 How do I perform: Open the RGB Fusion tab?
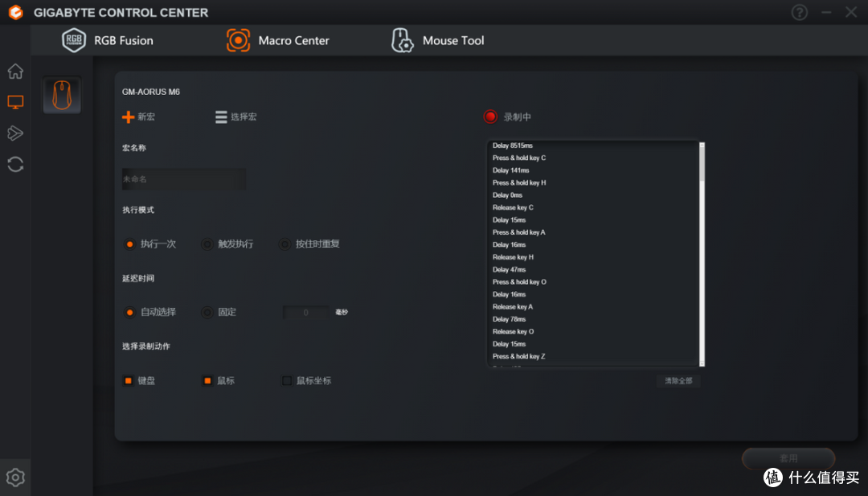pos(108,40)
